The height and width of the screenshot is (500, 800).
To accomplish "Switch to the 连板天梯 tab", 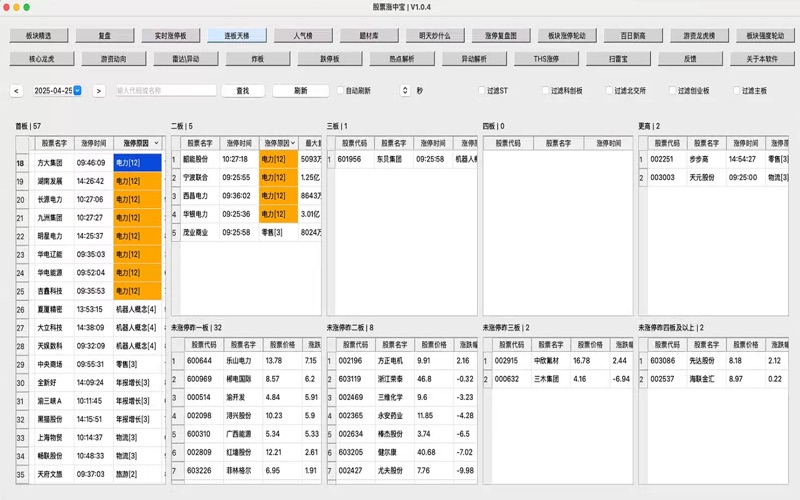I will (x=238, y=35).
